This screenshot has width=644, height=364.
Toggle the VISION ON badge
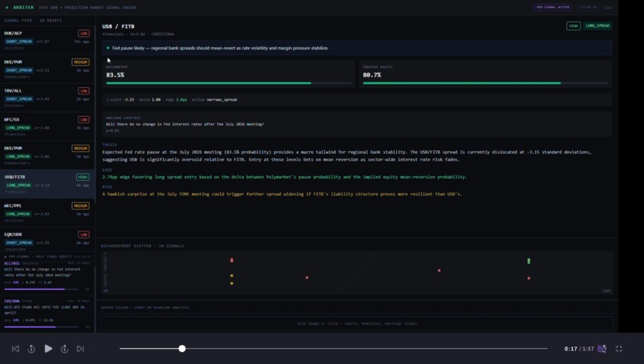[588, 7]
